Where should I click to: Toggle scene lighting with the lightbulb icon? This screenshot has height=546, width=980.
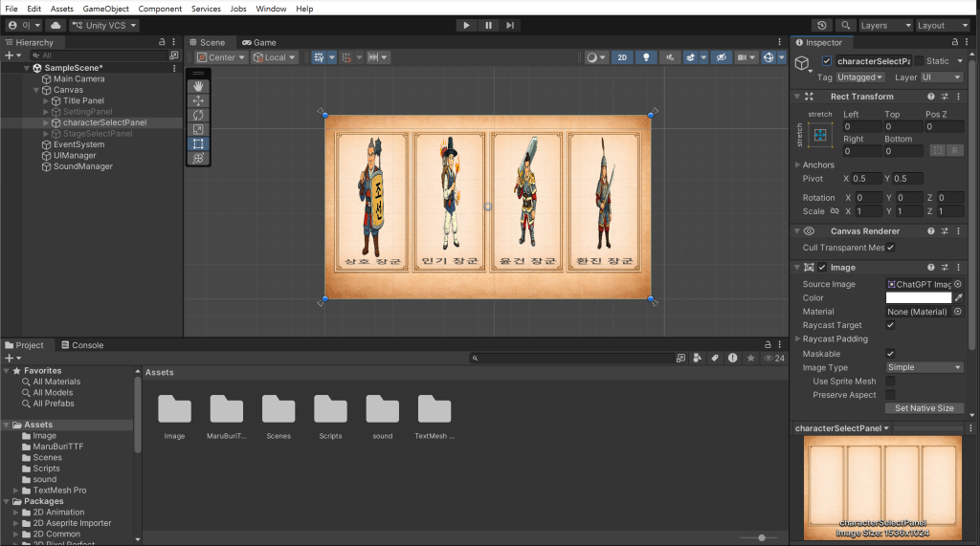coord(648,57)
